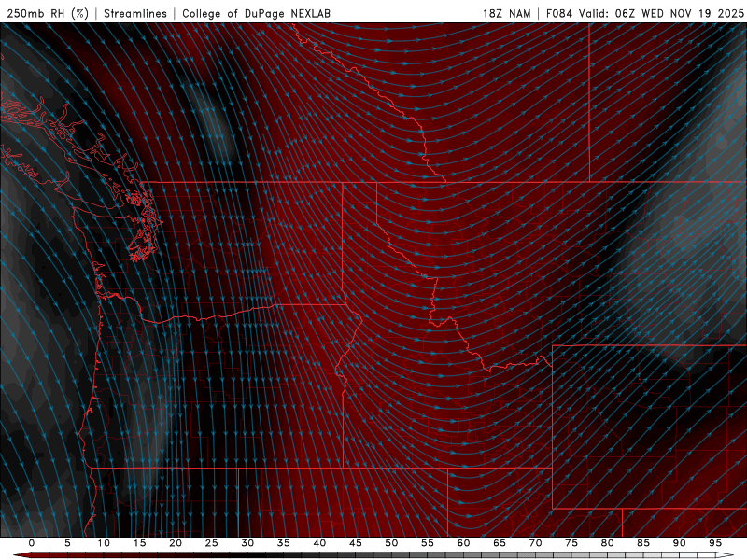Click the colorbar label "40"
This screenshot has width=747, height=560.
click(319, 543)
